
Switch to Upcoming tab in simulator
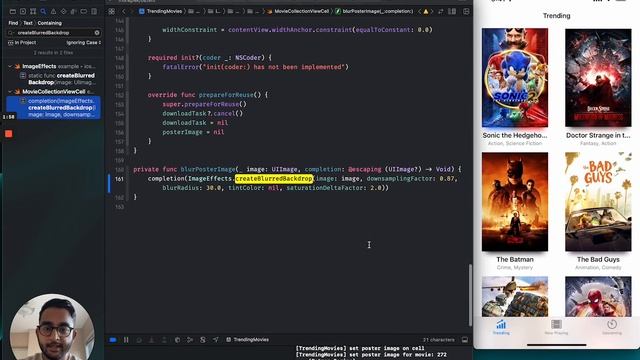click(612, 327)
